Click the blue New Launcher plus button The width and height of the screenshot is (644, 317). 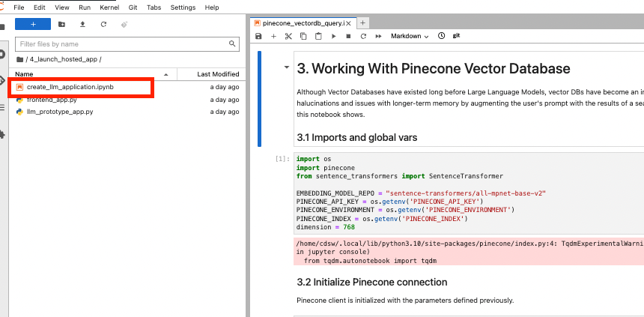pyautogui.click(x=33, y=24)
